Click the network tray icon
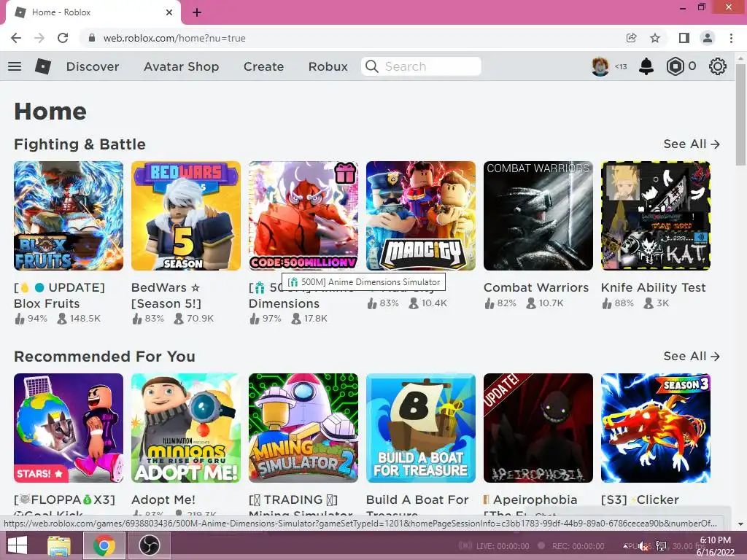The image size is (747, 560). click(x=661, y=545)
